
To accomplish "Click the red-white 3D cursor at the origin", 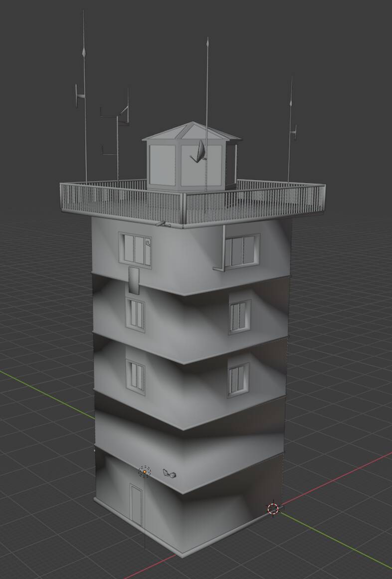I will click(x=273, y=509).
